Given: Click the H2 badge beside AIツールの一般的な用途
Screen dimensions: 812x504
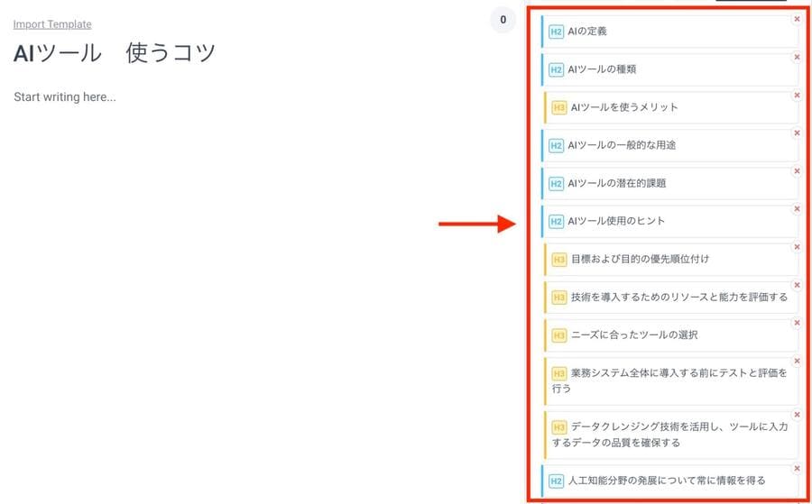Looking at the screenshot, I should (x=556, y=145).
